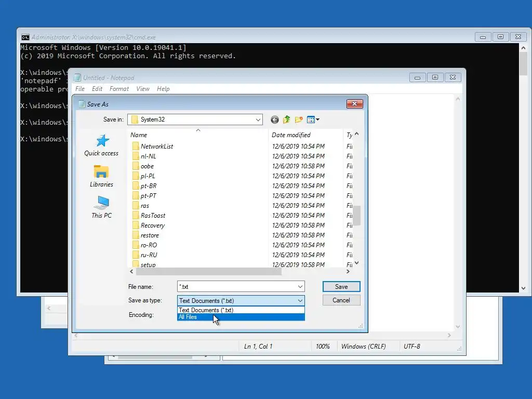Minimize the Notepad window
Screen dimensions: 532x399
(417, 78)
